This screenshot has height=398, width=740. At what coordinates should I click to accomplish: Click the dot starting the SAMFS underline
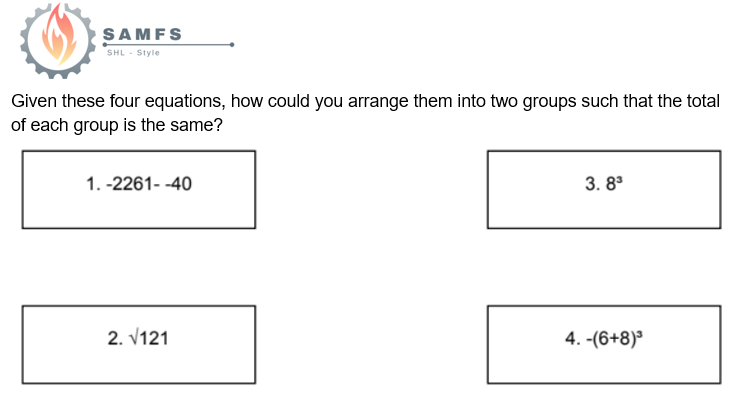[105, 45]
